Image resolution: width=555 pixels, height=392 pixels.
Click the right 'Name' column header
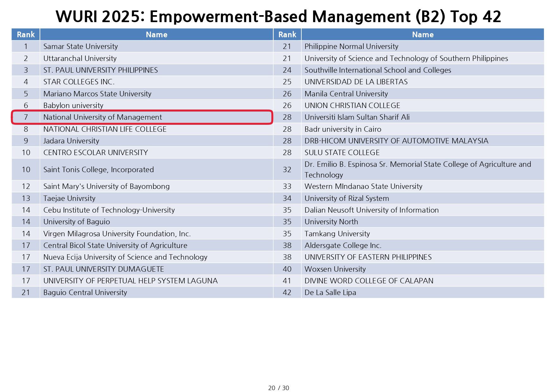click(423, 35)
